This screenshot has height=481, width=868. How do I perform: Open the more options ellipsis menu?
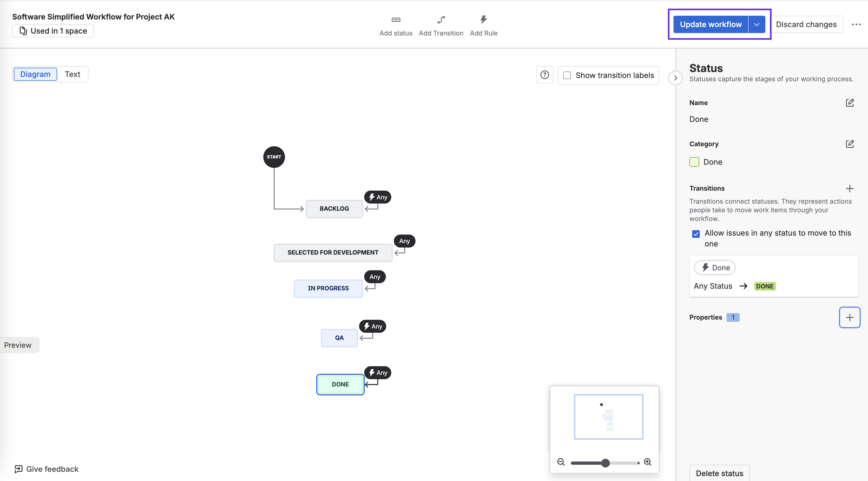(856, 25)
